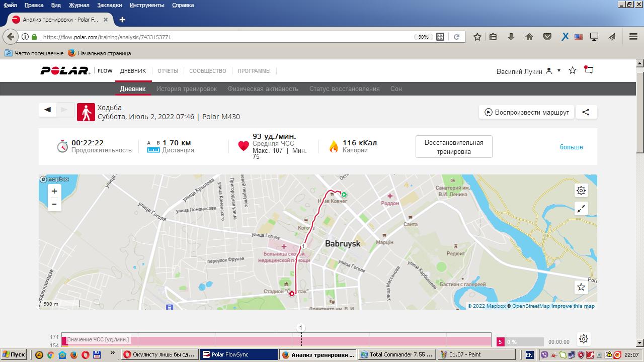
Task: Open map settings gear icon
Action: (581, 191)
